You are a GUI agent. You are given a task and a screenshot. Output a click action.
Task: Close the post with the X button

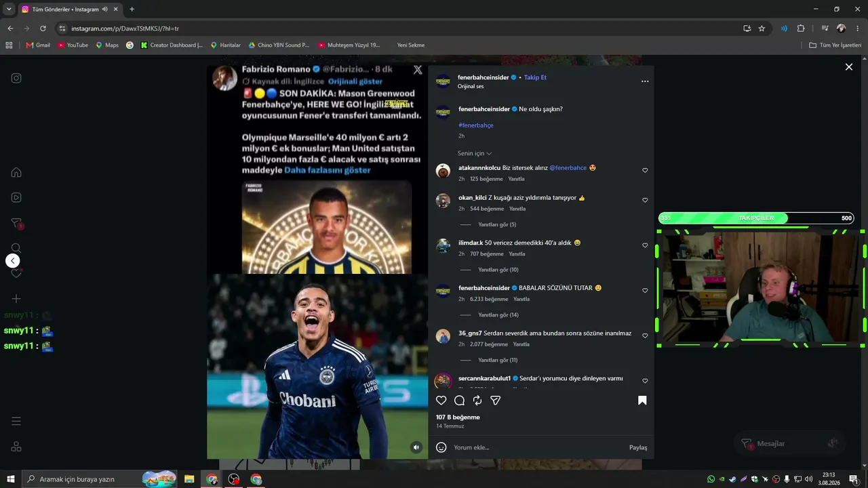pyautogui.click(x=848, y=67)
